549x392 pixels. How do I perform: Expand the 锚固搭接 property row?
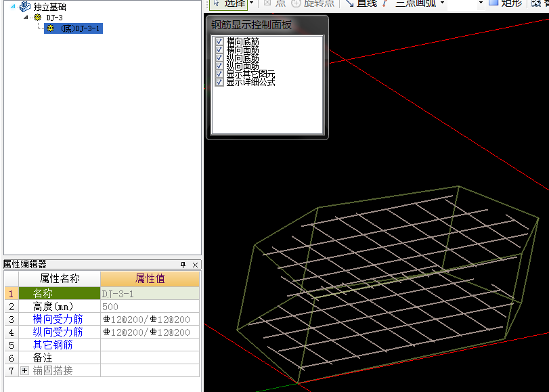coord(25,371)
